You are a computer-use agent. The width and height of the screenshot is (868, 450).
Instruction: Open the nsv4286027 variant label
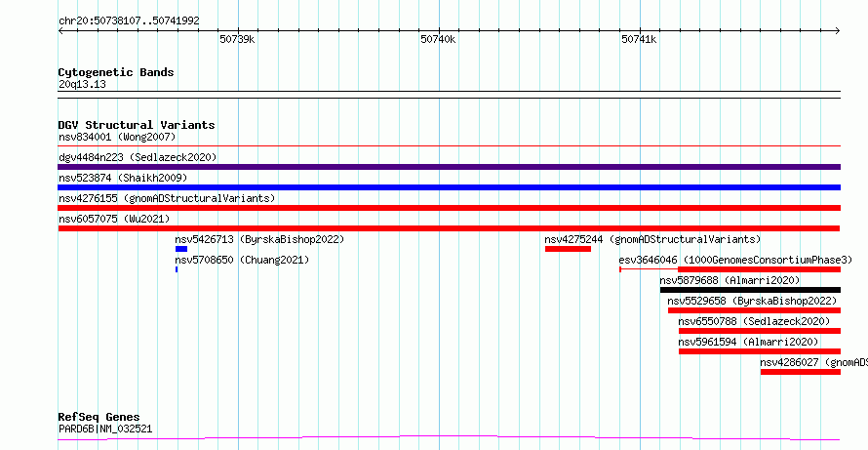[x=813, y=362]
